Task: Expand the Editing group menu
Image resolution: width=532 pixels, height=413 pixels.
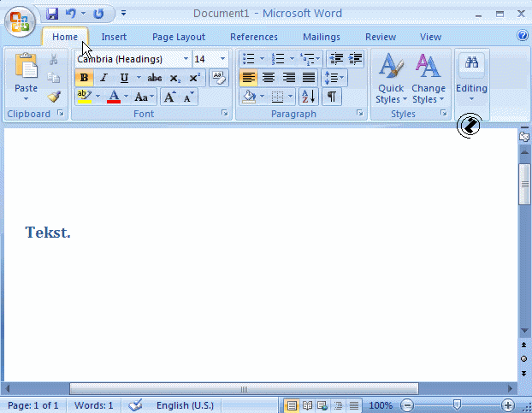Action: point(471,78)
